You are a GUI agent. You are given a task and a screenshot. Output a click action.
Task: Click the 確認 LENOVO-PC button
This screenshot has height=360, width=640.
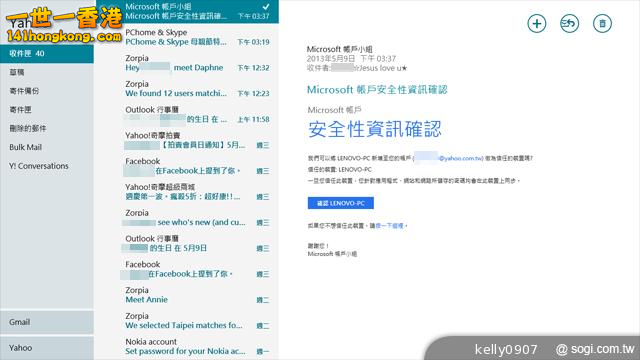click(340, 203)
